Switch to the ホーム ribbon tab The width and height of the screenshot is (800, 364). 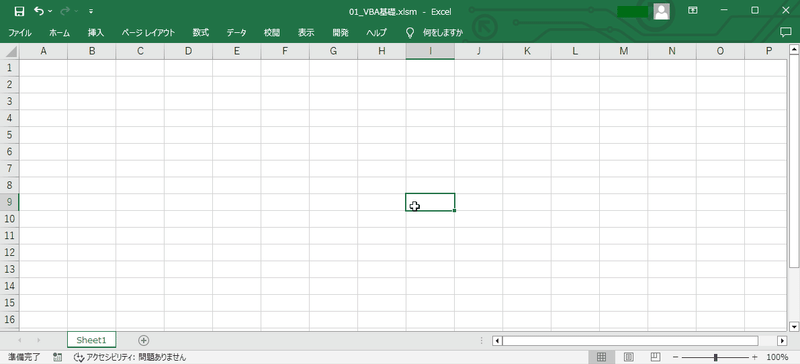pyautogui.click(x=60, y=33)
